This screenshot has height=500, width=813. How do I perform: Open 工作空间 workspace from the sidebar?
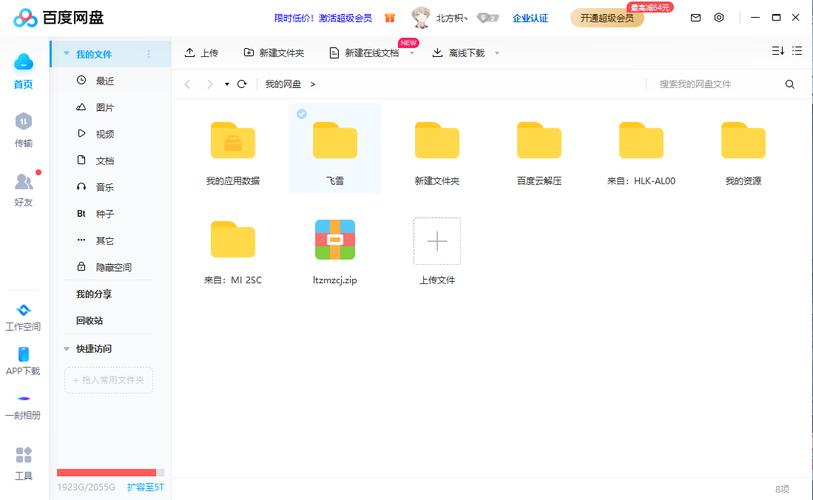23,317
